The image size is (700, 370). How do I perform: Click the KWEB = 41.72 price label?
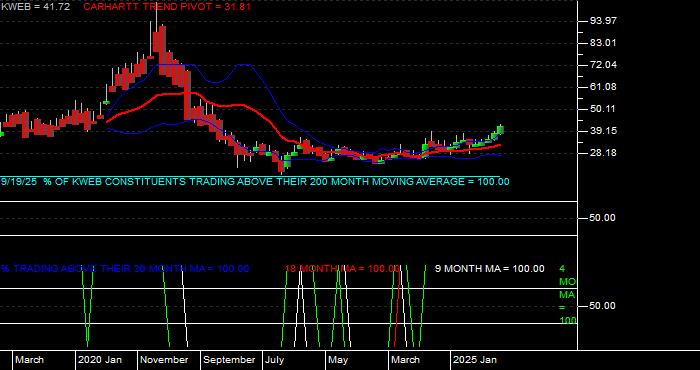35,7
